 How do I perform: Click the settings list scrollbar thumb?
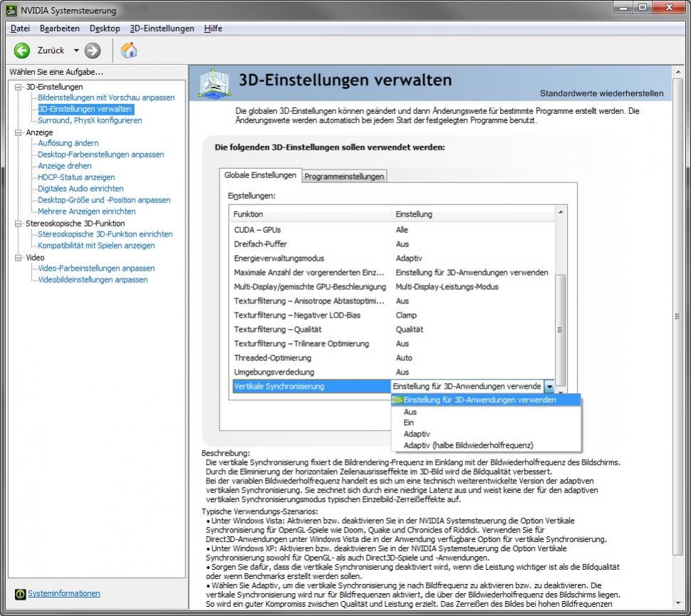(x=561, y=330)
